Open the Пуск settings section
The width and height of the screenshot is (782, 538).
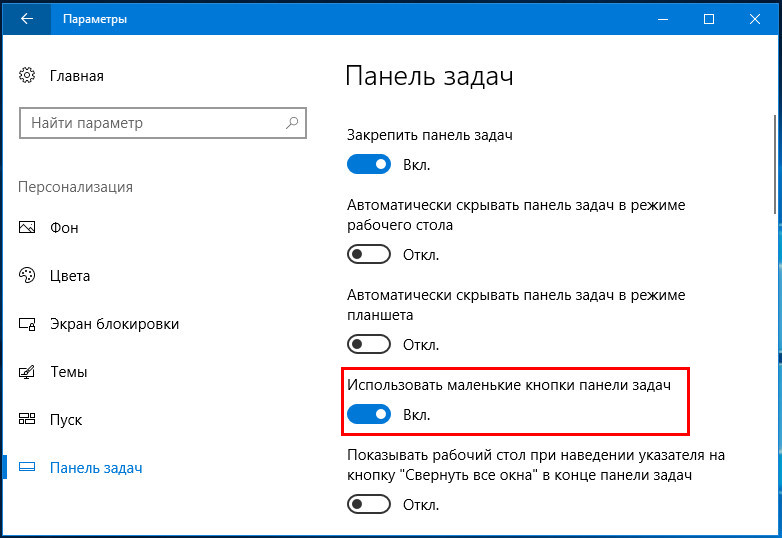pos(66,420)
